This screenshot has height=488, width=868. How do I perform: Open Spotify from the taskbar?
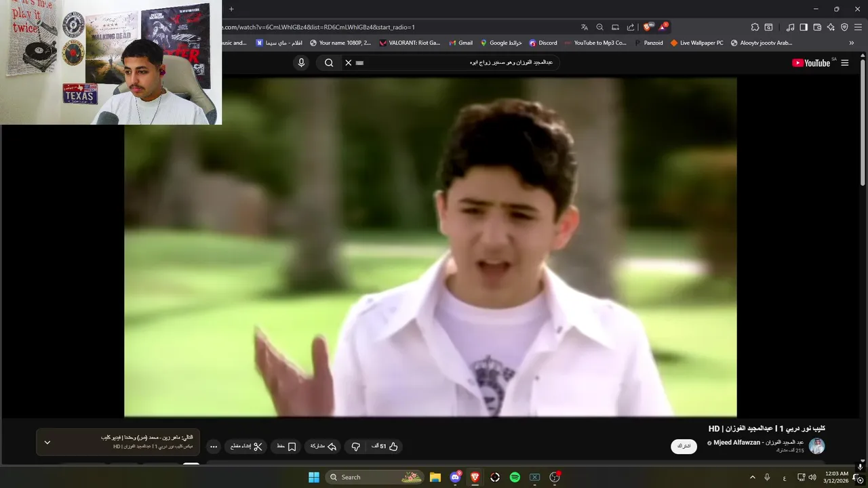pyautogui.click(x=515, y=477)
